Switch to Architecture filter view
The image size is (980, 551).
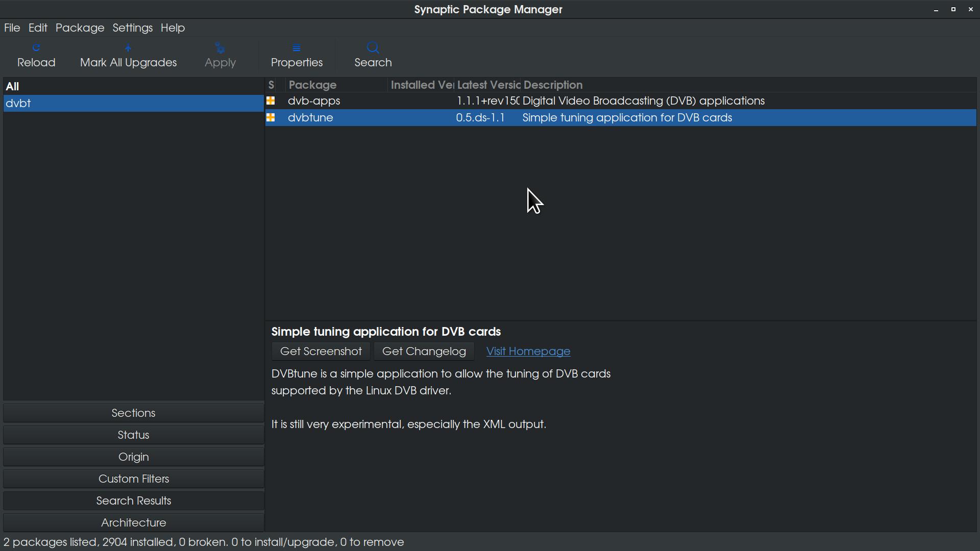133,523
